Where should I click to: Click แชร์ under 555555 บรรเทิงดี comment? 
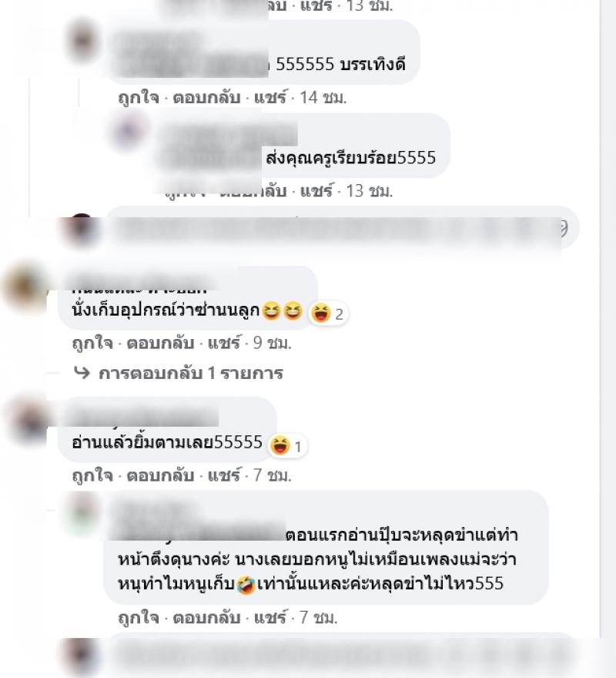tap(269, 98)
